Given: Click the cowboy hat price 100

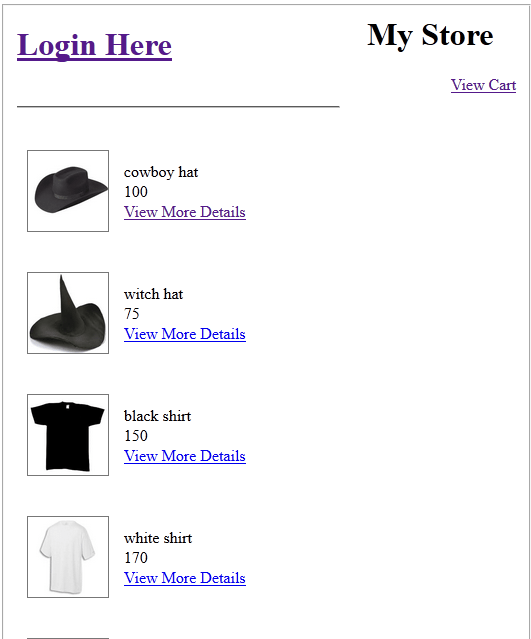Looking at the screenshot, I should click(136, 192).
